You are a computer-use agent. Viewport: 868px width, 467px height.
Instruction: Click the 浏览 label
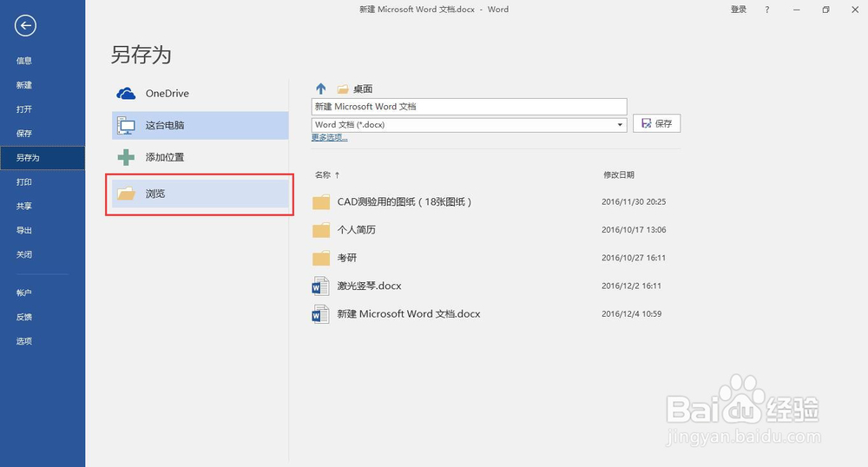(155, 194)
